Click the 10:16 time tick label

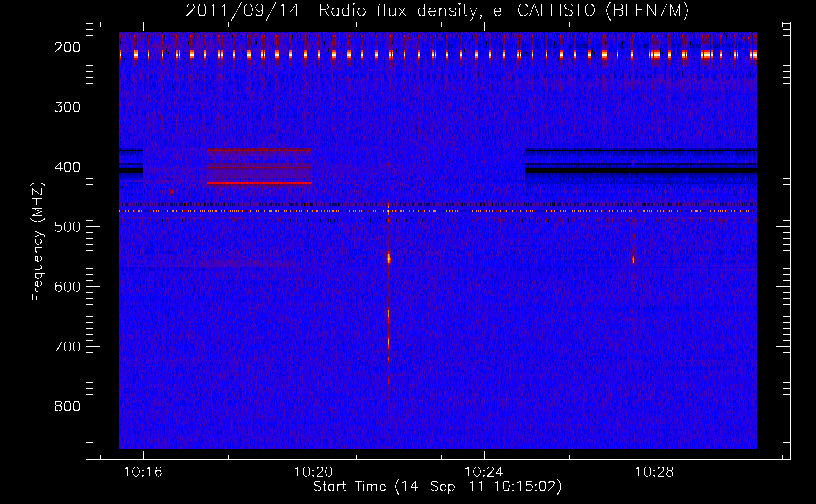[143, 472]
